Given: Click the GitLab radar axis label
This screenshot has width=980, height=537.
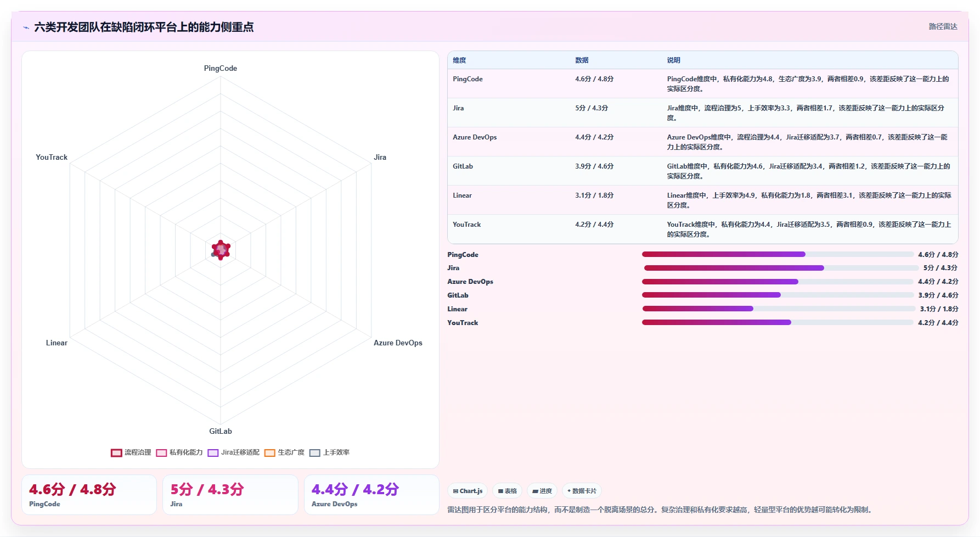Looking at the screenshot, I should 221,431.
